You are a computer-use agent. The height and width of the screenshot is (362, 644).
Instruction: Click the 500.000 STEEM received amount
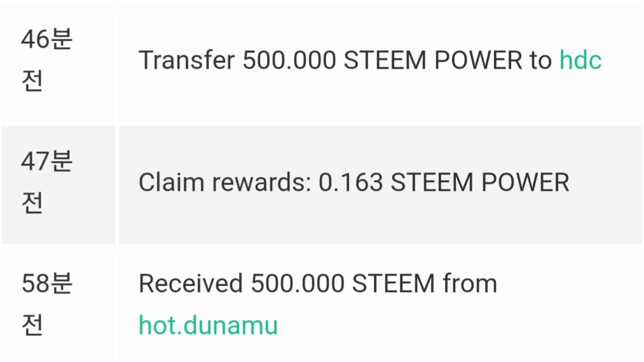pyautogui.click(x=343, y=284)
